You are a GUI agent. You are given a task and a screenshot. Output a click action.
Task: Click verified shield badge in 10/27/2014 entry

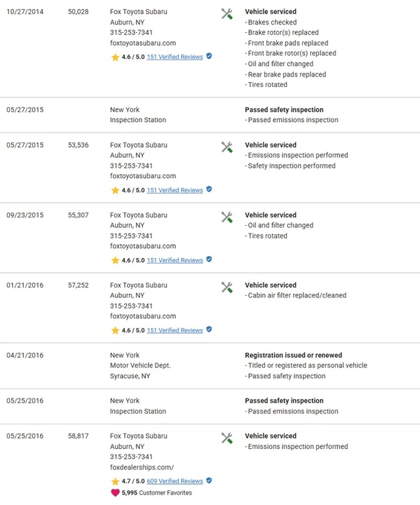click(x=209, y=56)
